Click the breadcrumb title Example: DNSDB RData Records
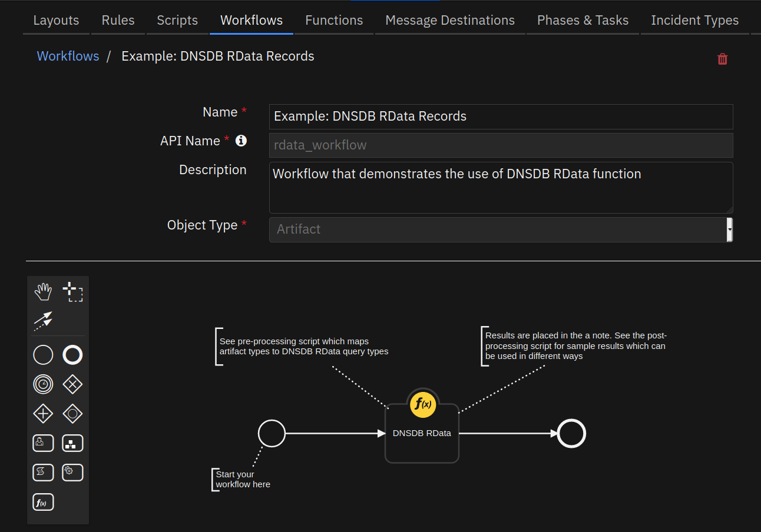The width and height of the screenshot is (761, 532). 217,56
